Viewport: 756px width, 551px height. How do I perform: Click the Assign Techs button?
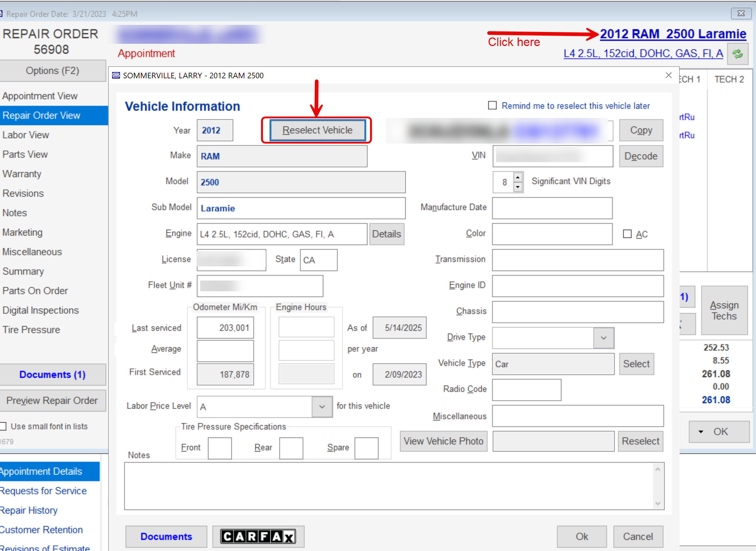click(724, 311)
